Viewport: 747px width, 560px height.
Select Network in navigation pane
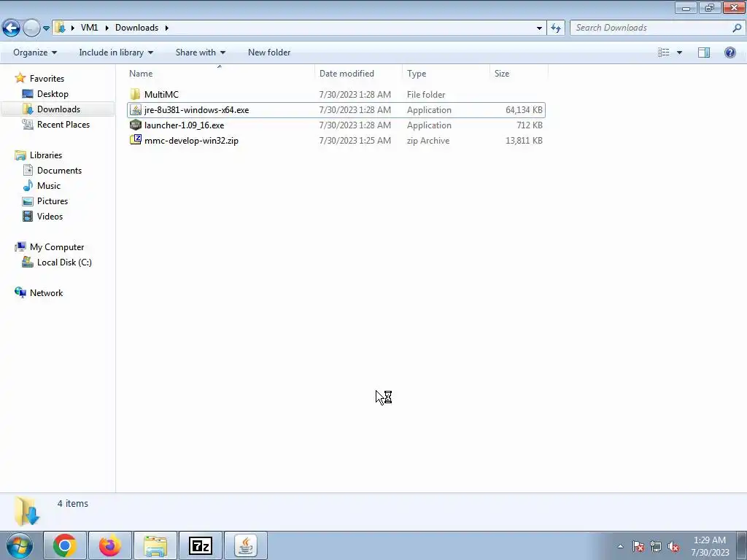click(46, 293)
